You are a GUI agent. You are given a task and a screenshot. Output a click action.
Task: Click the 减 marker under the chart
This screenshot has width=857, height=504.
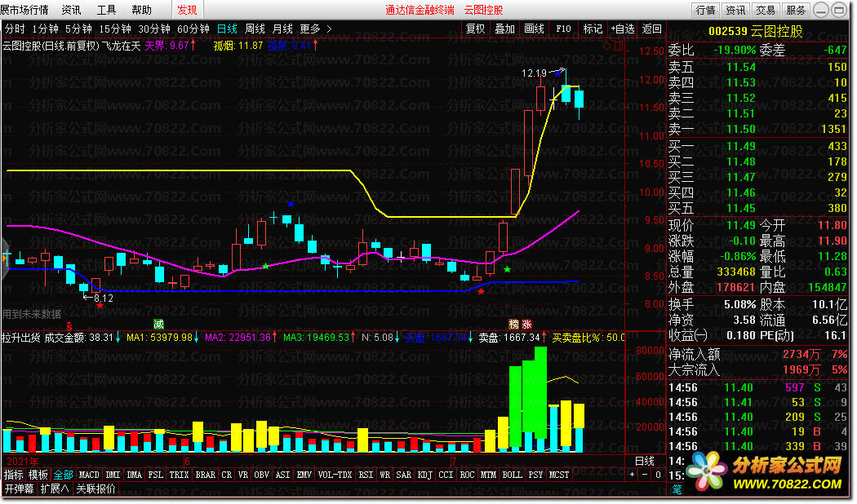point(158,325)
